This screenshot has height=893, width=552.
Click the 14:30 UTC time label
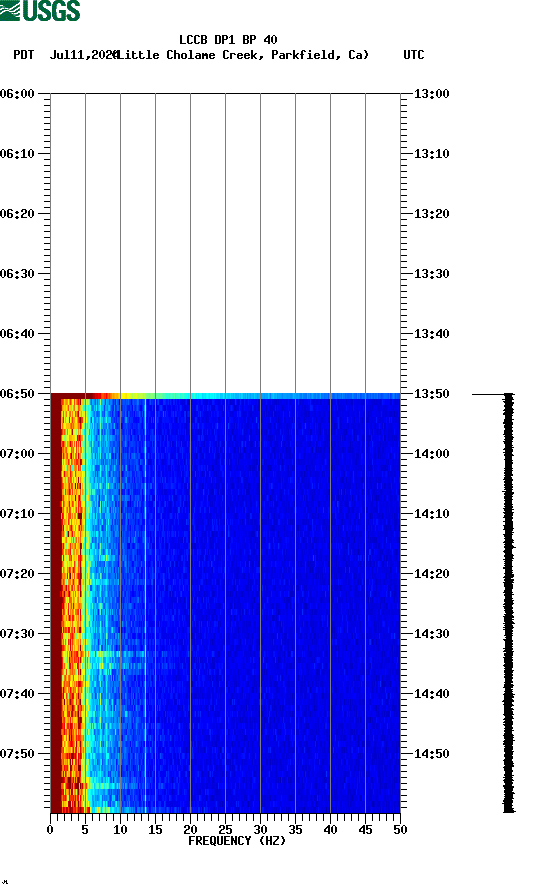(x=431, y=634)
